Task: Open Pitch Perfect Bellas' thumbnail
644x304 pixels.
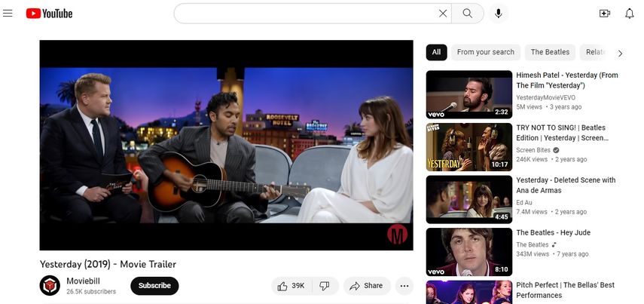Action: pyautogui.click(x=469, y=293)
